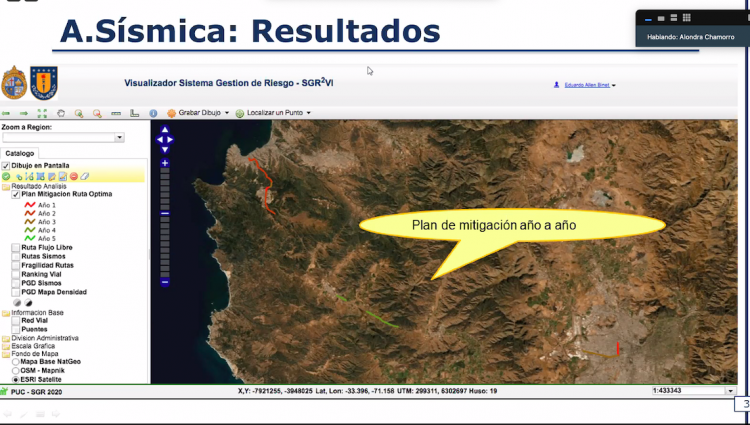Image resolution: width=750 pixels, height=425 pixels.
Task: Select the zoom-out magnifier tool
Action: 98,113
